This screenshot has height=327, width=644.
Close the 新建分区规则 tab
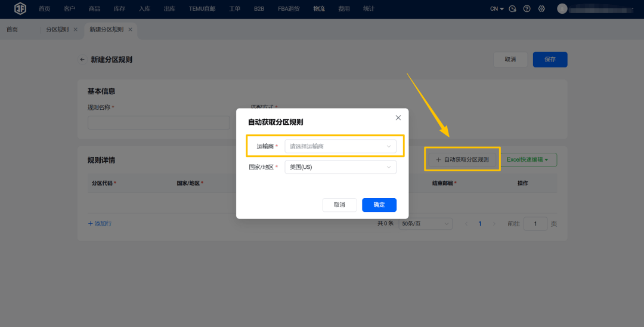click(x=130, y=30)
